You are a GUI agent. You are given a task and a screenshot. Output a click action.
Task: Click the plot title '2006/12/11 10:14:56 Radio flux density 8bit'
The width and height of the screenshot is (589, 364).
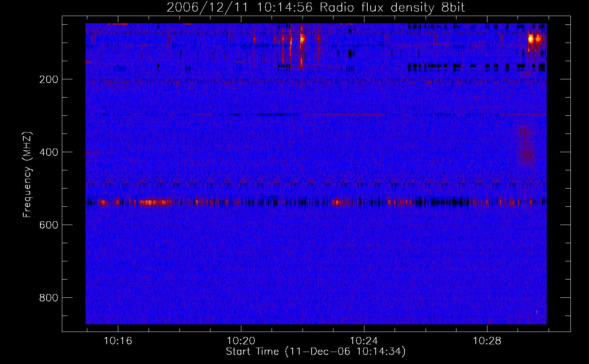click(316, 8)
